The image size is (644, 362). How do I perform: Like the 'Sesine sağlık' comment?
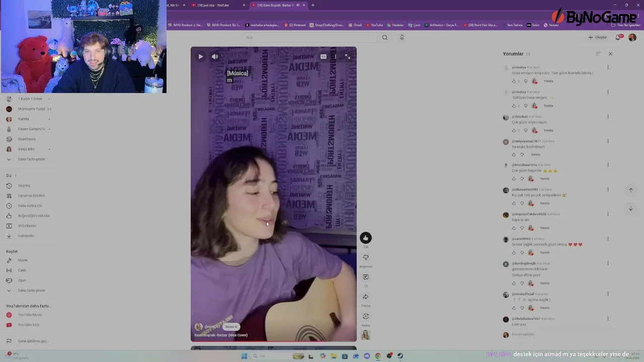pyautogui.click(x=514, y=252)
